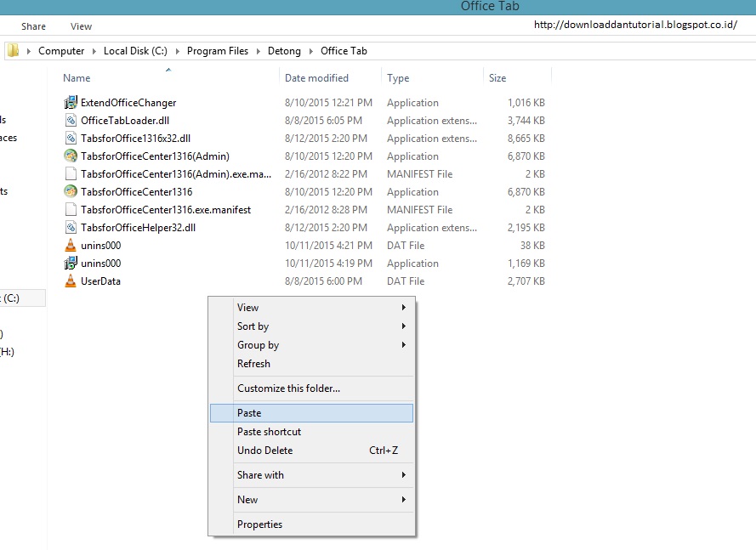Viewport: 756px width, 550px height.
Task: Choose Customize this folder...
Action: click(312, 388)
